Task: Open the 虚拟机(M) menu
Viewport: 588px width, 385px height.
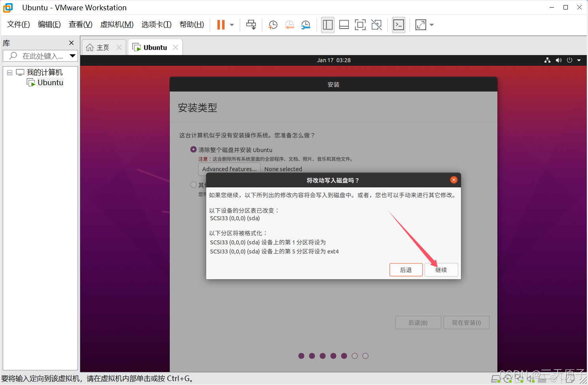Action: (x=117, y=24)
